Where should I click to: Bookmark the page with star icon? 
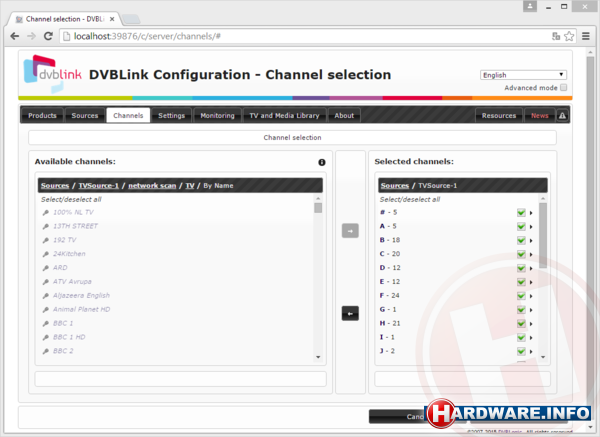coord(569,36)
